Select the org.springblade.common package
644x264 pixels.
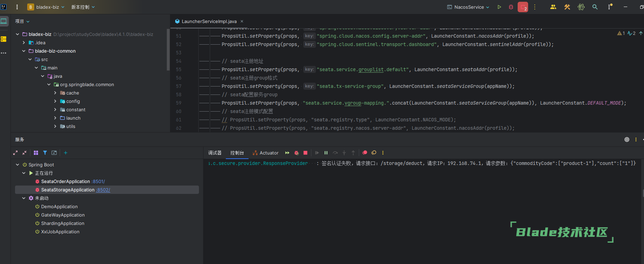[x=87, y=84]
